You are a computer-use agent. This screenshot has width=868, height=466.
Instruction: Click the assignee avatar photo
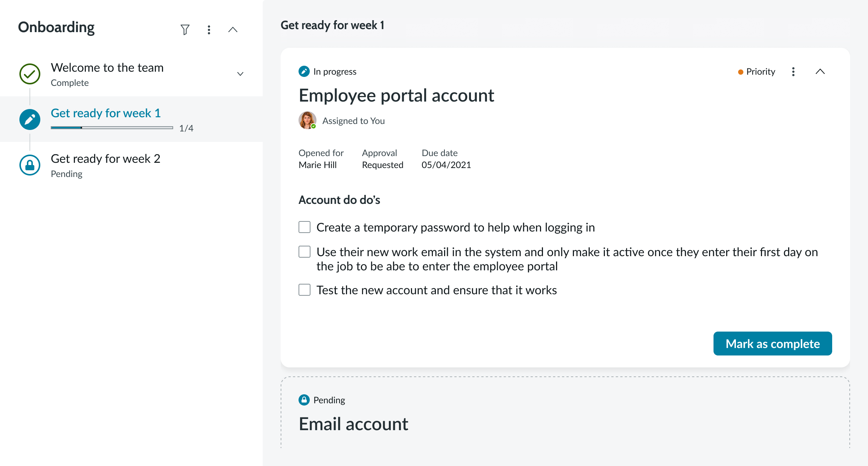coord(307,120)
